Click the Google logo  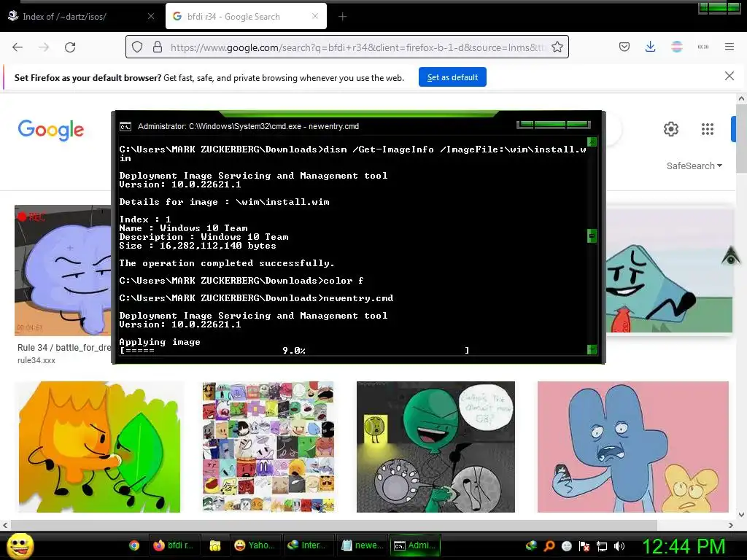pos(51,130)
